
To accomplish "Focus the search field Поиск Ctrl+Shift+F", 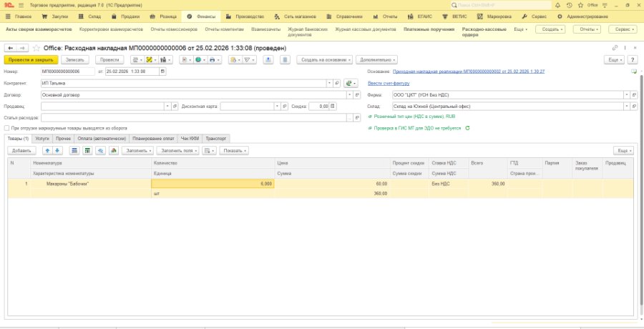I will tap(501, 5).
